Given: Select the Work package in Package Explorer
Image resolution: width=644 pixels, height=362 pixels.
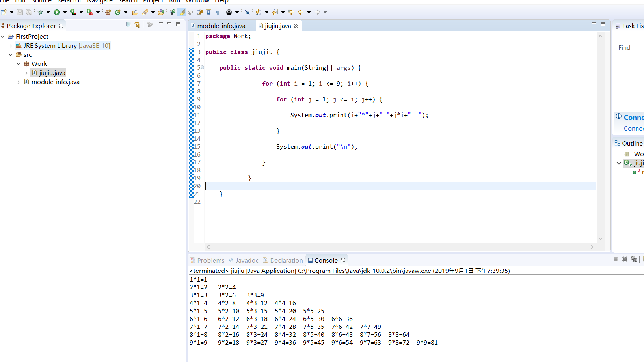Looking at the screenshot, I should (35, 64).
